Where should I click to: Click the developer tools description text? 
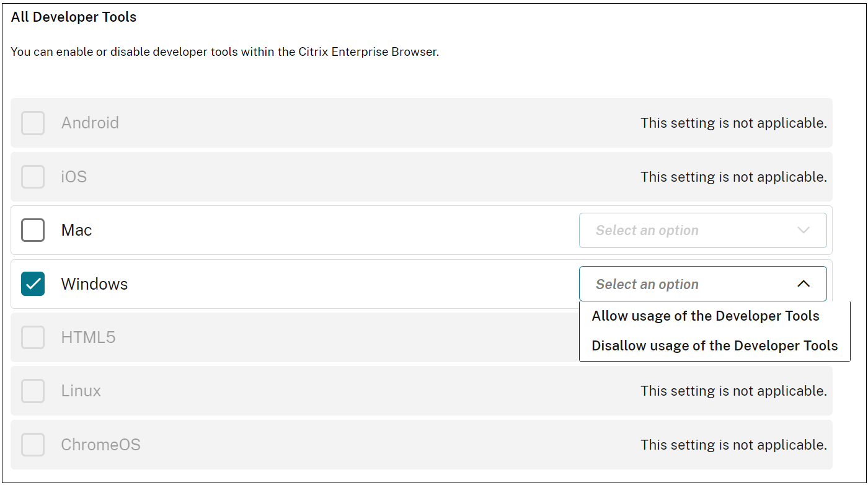(224, 52)
